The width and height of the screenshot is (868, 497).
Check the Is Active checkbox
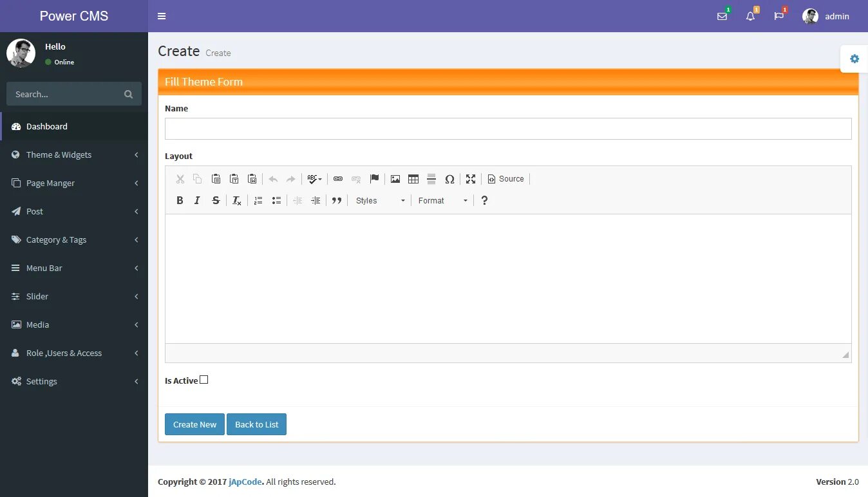tap(204, 380)
